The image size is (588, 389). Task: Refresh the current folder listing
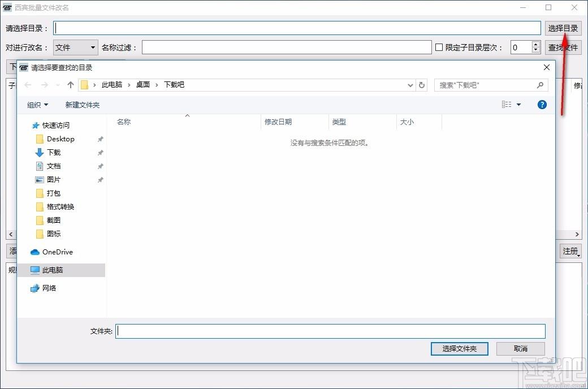coord(422,85)
